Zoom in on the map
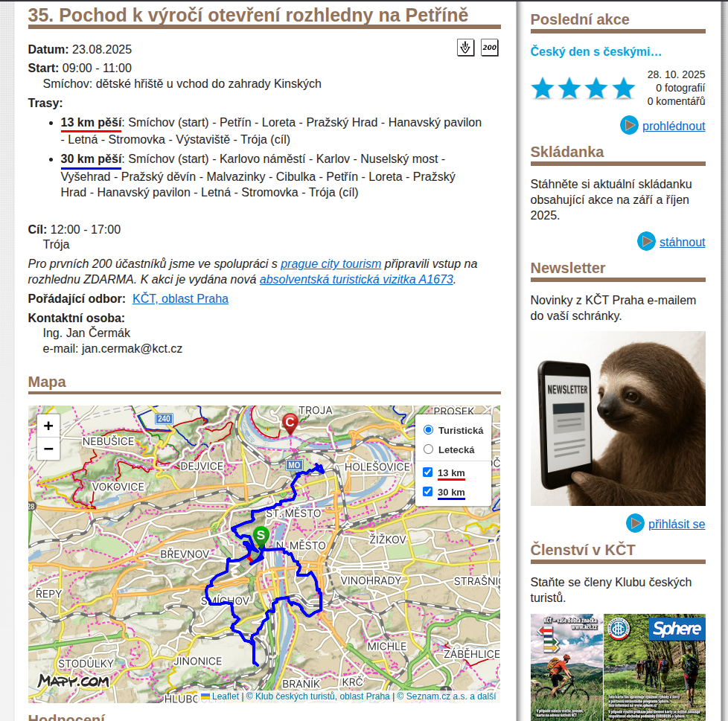This screenshot has height=721, width=728. [48, 426]
